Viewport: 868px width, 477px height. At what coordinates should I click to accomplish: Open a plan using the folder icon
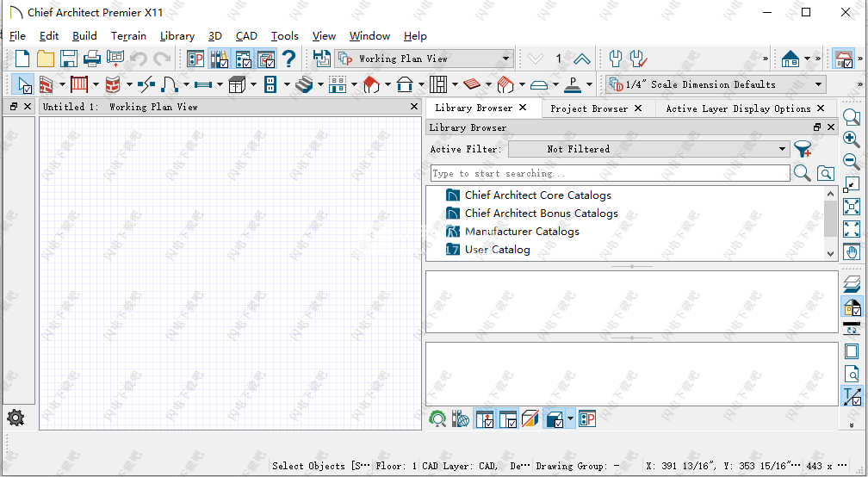pyautogui.click(x=46, y=59)
